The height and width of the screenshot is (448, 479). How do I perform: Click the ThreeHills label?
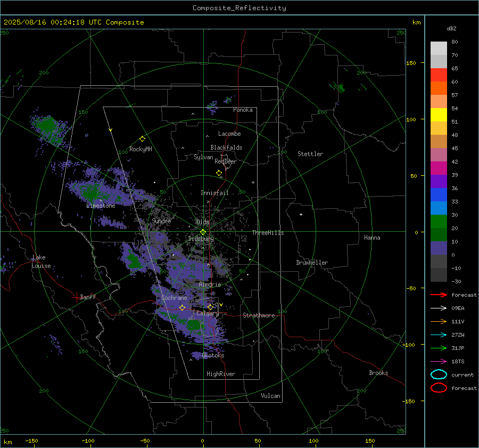[268, 233]
